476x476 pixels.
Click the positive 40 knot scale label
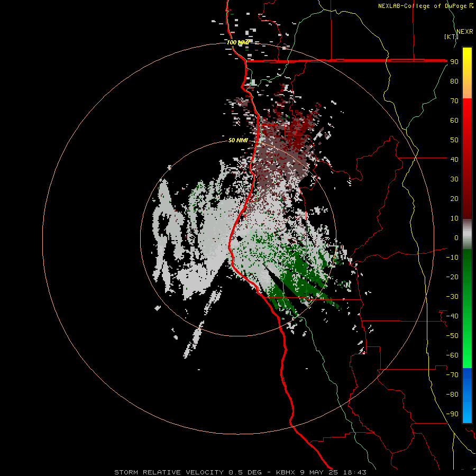(454, 159)
